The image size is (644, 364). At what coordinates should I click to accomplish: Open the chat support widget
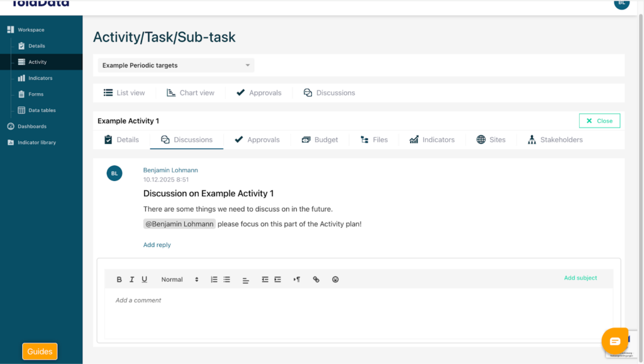(614, 341)
